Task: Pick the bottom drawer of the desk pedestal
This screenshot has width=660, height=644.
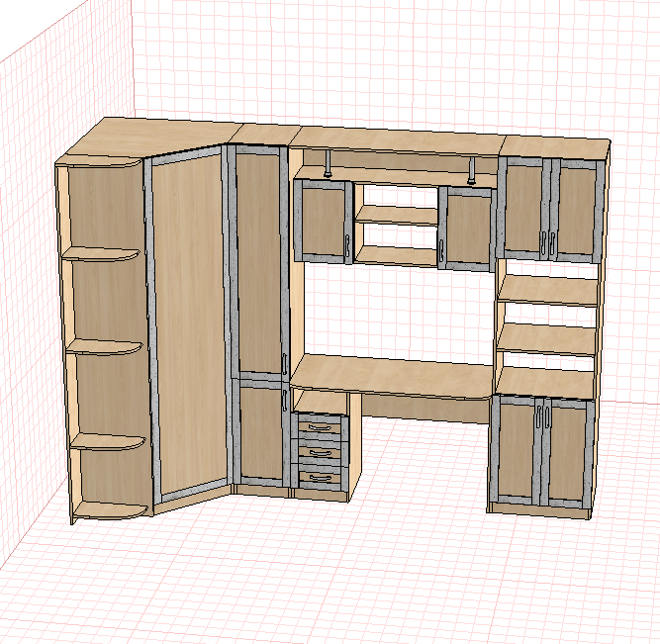Action: coord(322,478)
